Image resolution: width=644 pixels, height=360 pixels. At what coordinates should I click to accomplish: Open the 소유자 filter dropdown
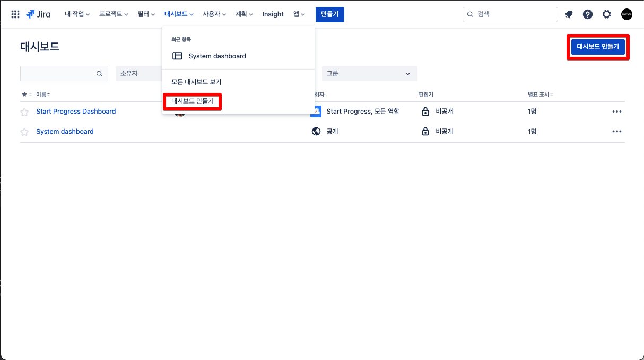click(x=139, y=74)
